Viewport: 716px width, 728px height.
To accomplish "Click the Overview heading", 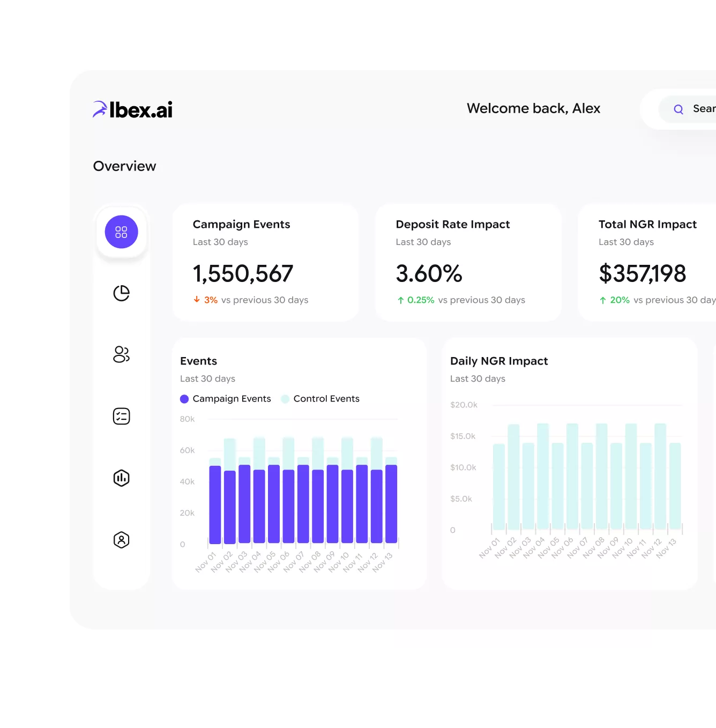I will (x=125, y=166).
